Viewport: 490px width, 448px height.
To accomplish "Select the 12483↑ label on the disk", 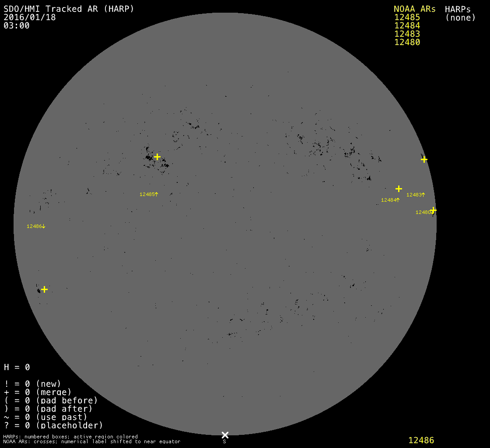I will tap(415, 195).
